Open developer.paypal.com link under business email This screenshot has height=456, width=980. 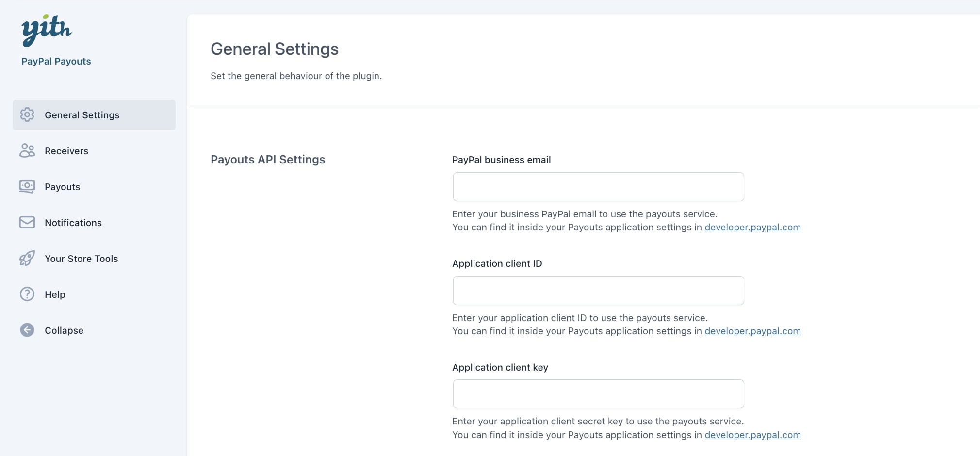[752, 227]
